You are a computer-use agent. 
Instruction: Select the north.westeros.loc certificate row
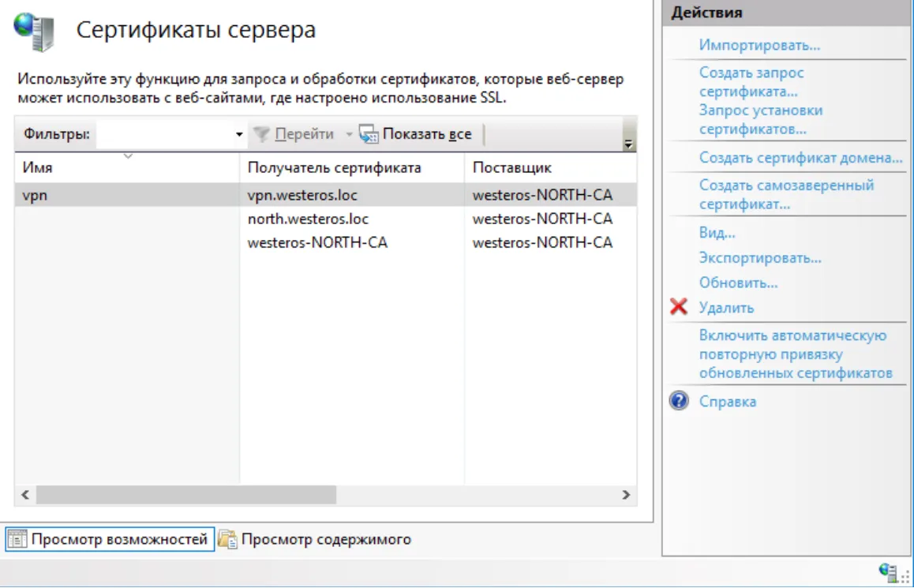tap(325, 219)
